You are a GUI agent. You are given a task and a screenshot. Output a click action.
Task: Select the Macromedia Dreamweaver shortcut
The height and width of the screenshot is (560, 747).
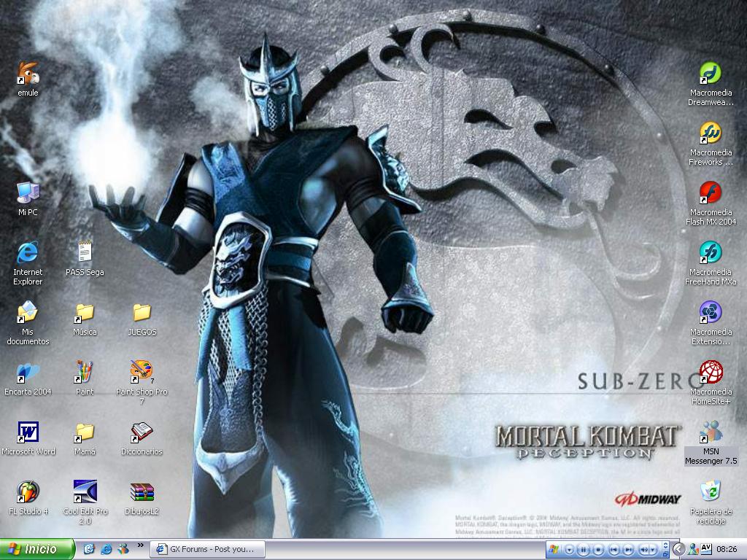point(711,84)
